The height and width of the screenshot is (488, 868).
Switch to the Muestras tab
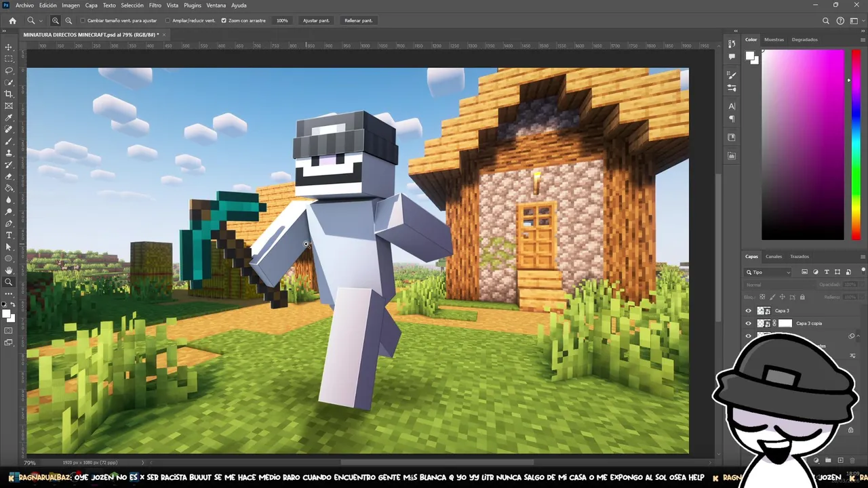click(774, 39)
